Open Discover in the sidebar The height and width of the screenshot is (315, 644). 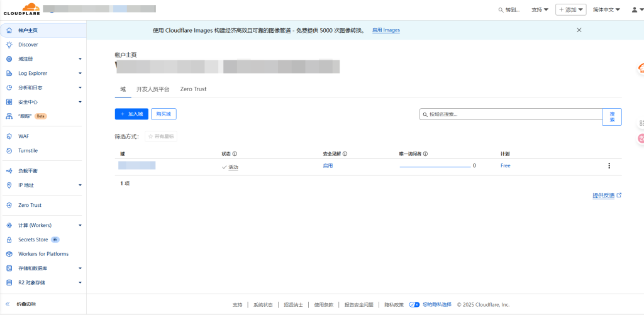coord(28,45)
